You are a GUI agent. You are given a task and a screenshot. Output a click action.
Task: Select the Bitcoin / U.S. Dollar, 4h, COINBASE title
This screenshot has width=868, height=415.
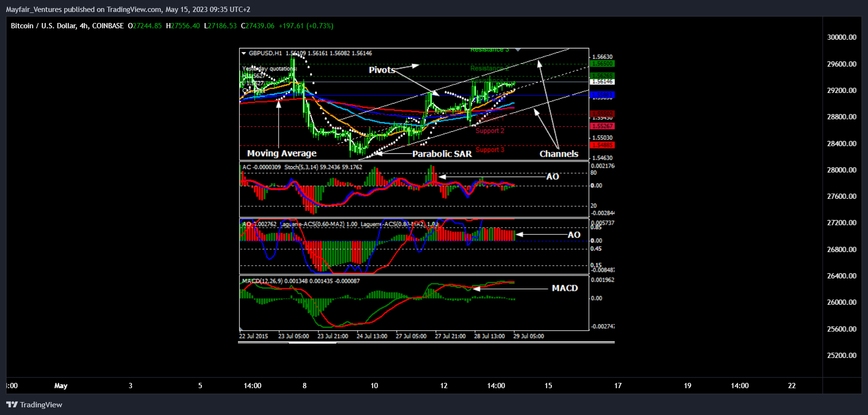tap(67, 26)
